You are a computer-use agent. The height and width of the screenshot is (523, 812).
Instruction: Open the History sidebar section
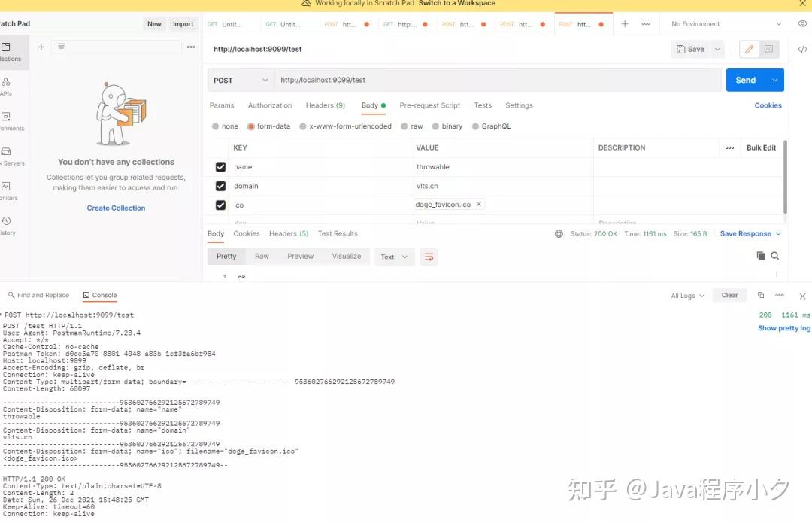click(6, 226)
